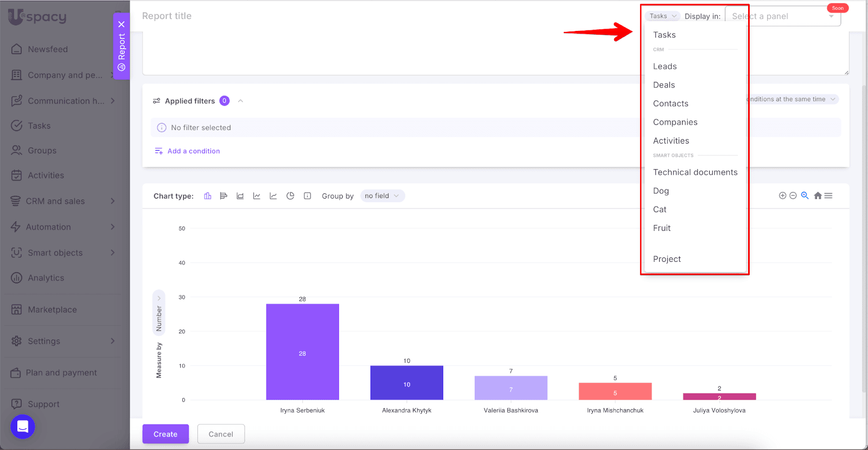Reset chart zoom with home icon
868x450 pixels.
pos(818,196)
